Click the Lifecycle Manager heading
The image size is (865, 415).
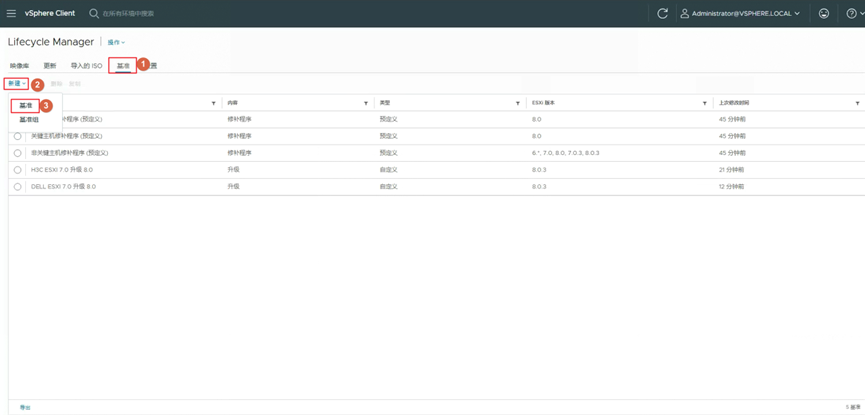51,42
